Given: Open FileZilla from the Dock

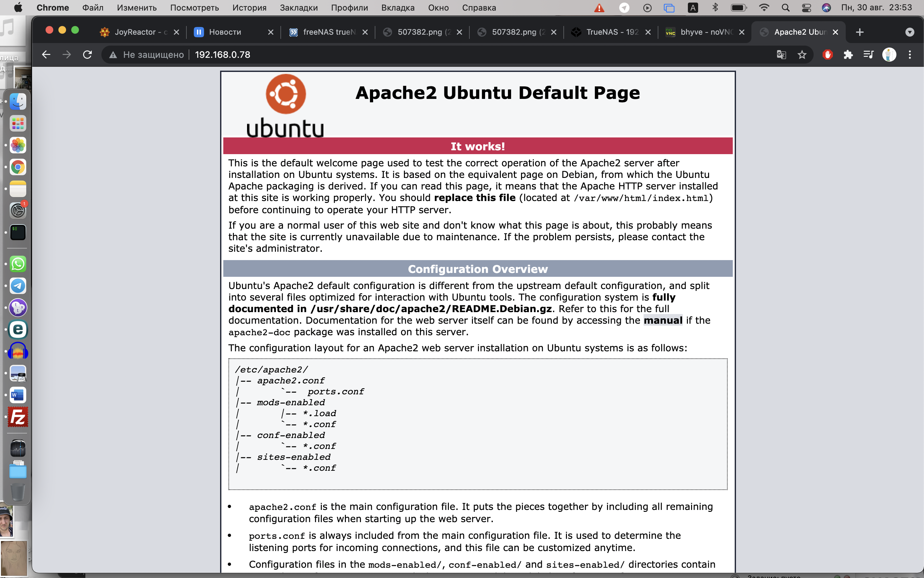Looking at the screenshot, I should pyautogui.click(x=18, y=417).
